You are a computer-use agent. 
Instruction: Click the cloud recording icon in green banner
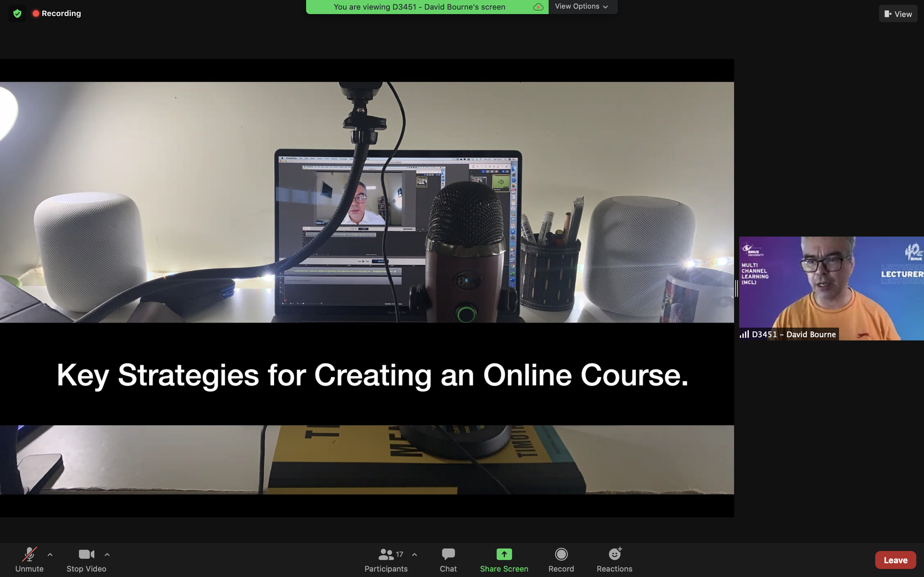538,7
